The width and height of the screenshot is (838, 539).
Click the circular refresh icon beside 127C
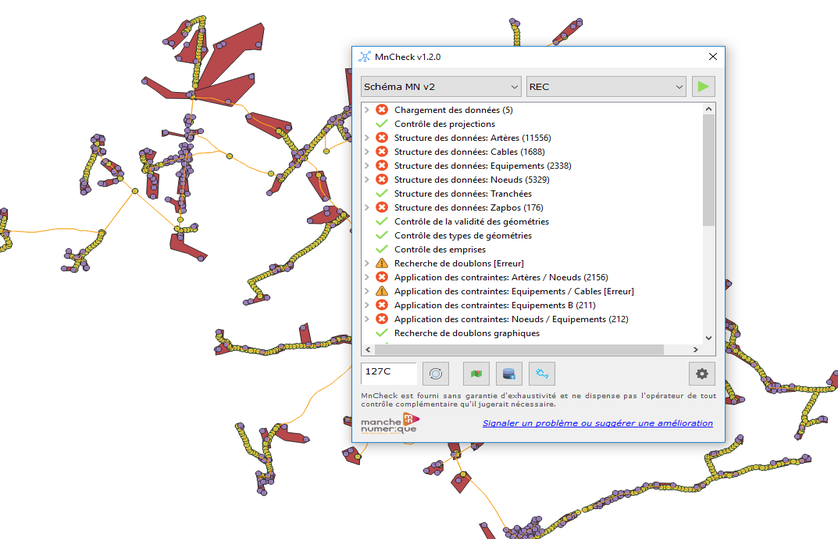436,374
